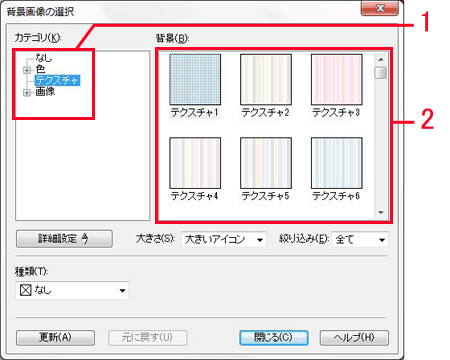Choose the テクスチャ1 background thumbnail
Image resolution: width=450 pixels, height=360 pixels.
point(195,79)
